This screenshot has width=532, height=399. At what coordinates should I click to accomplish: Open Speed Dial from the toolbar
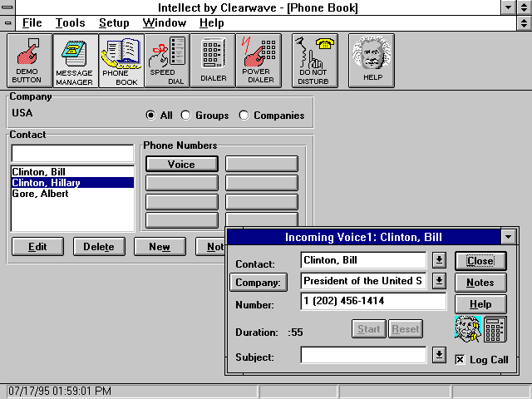166,61
